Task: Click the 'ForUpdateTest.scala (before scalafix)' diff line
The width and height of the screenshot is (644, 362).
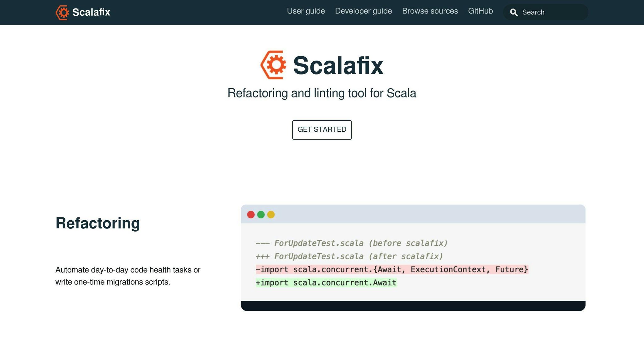Action: pos(352,243)
